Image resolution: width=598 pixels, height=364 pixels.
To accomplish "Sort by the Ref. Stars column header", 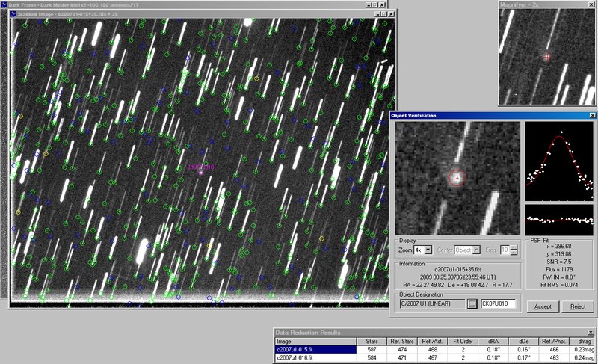I will pos(402,341).
